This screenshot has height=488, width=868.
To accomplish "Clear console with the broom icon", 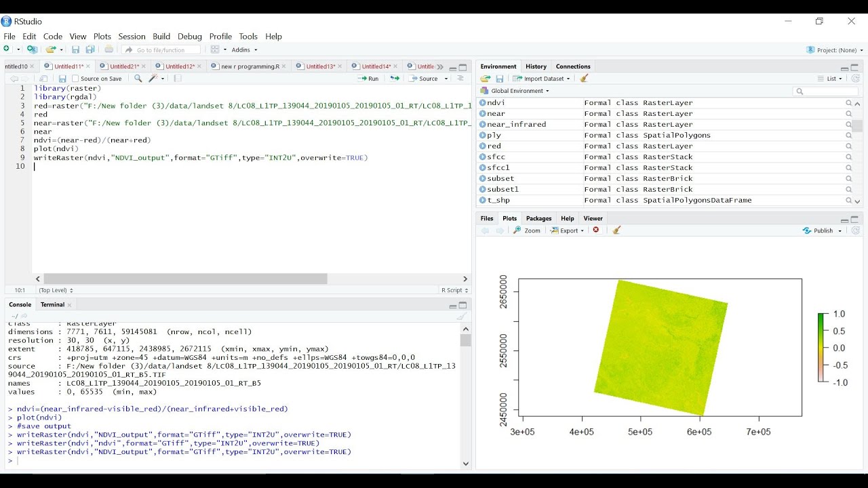I will (x=461, y=316).
